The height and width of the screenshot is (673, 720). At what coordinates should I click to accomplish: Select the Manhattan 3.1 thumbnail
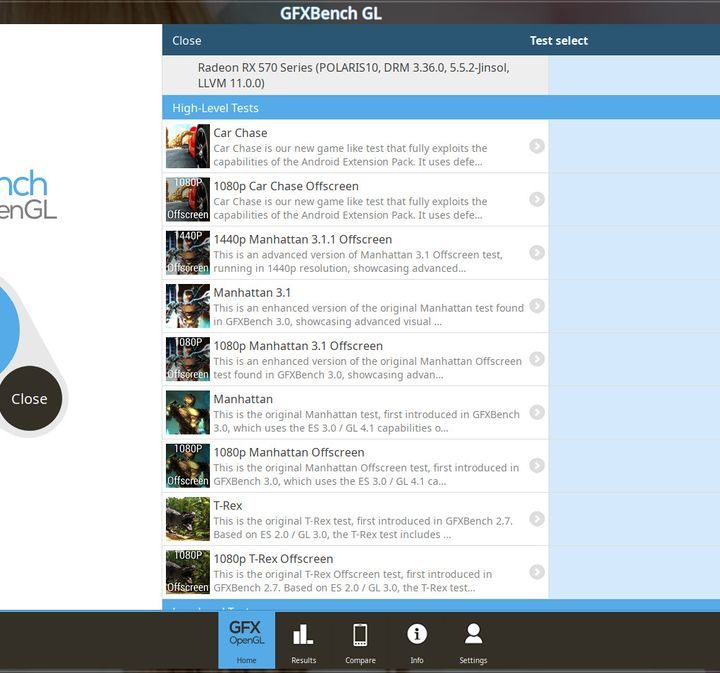pyautogui.click(x=188, y=306)
